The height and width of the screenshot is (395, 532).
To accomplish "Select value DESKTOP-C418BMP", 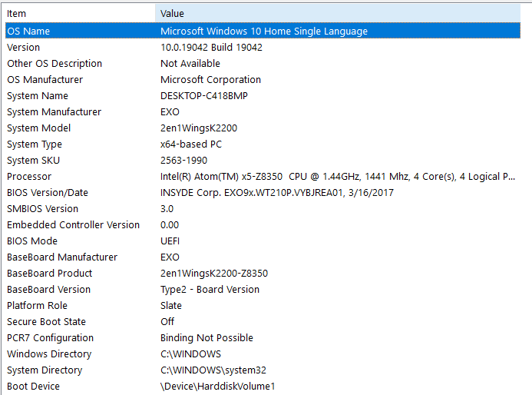I will click(x=204, y=96).
